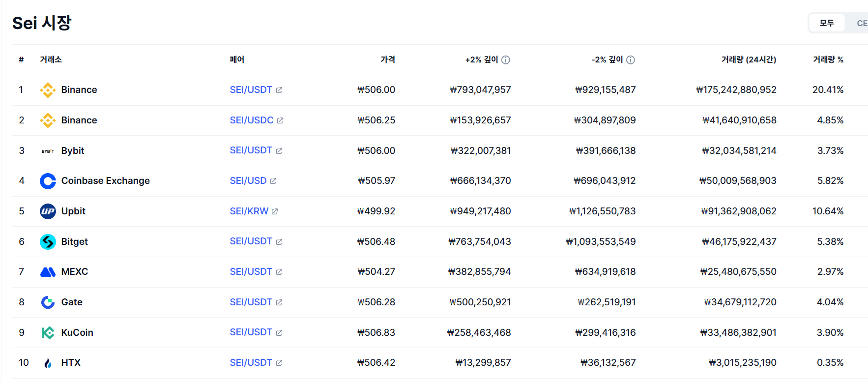Click Upbit price ₩499.92
868x382 pixels.
coord(376,211)
